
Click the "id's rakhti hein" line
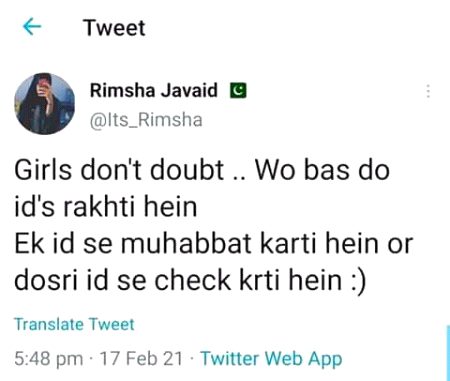pyautogui.click(x=106, y=207)
